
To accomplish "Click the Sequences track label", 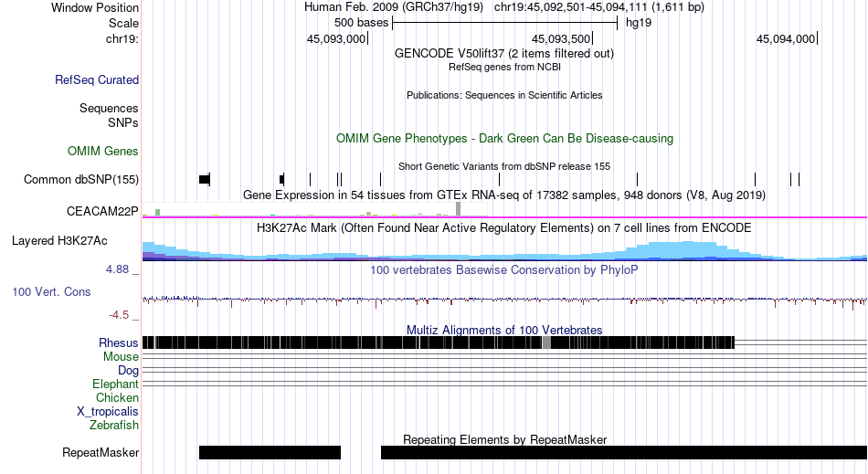I will [109, 108].
